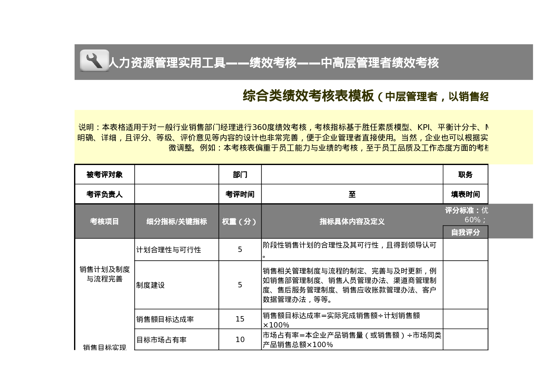Click the 自我评分 column header

pos(465,232)
